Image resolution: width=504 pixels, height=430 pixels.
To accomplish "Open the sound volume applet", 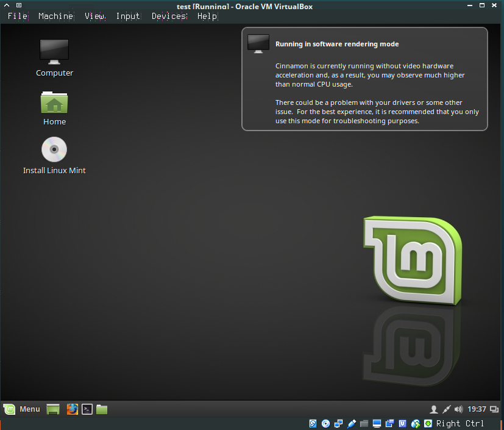I will tap(458, 409).
